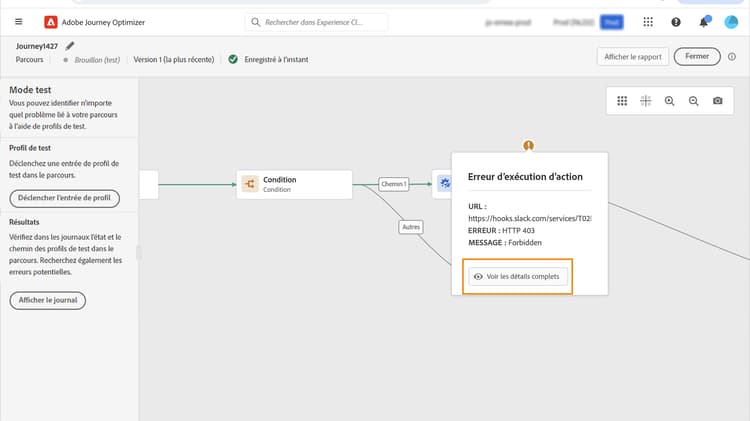Take a canvas screenshot with camera icon
This screenshot has width=750, height=421.
718,101
